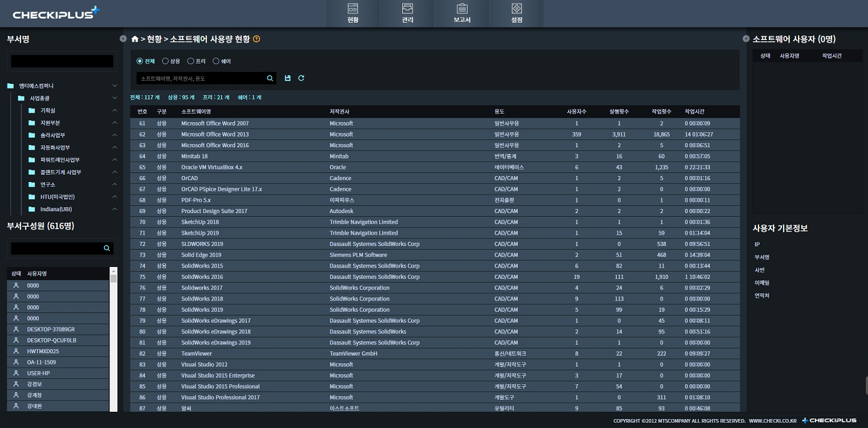Viewport: 868px width, 428px height.
Task: Click the home icon in the breadcrumb
Action: point(135,39)
